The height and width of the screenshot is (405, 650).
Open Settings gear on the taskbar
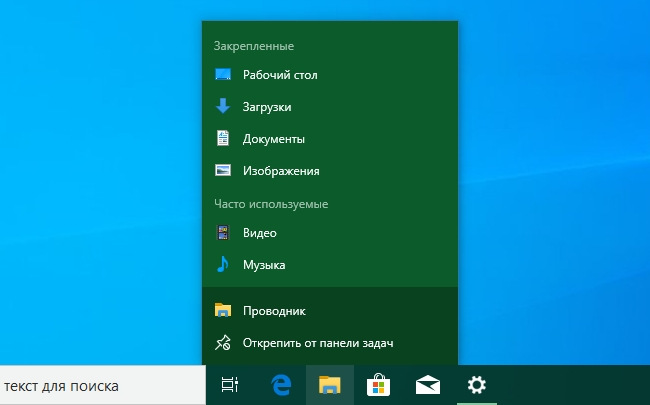[x=477, y=385]
